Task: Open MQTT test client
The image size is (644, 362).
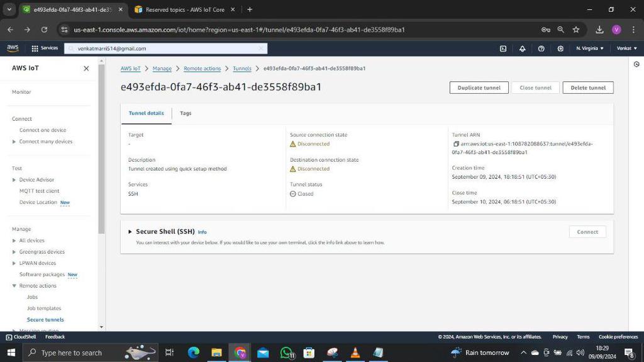Action: pyautogui.click(x=39, y=191)
